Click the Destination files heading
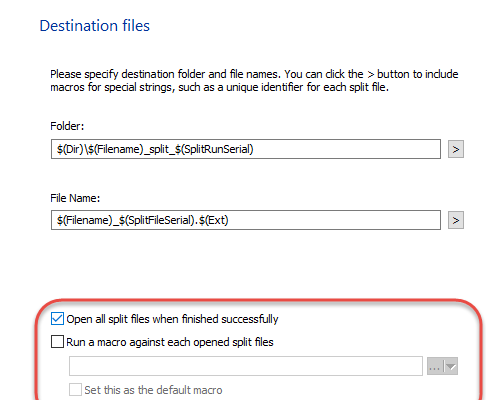The width and height of the screenshot is (493, 400). pos(95,26)
